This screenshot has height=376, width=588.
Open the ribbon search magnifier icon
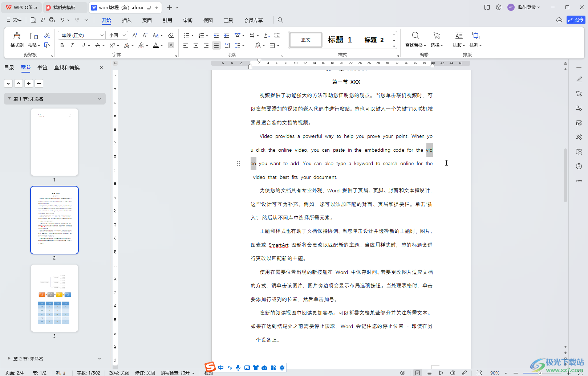280,20
